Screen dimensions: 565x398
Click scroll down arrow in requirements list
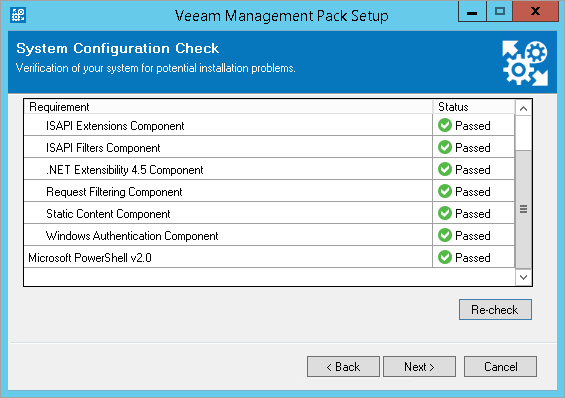524,277
